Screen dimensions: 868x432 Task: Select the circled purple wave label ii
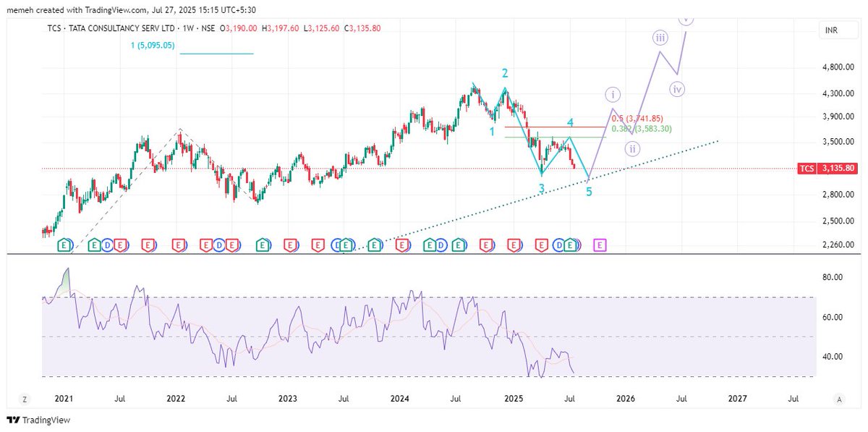pos(632,148)
